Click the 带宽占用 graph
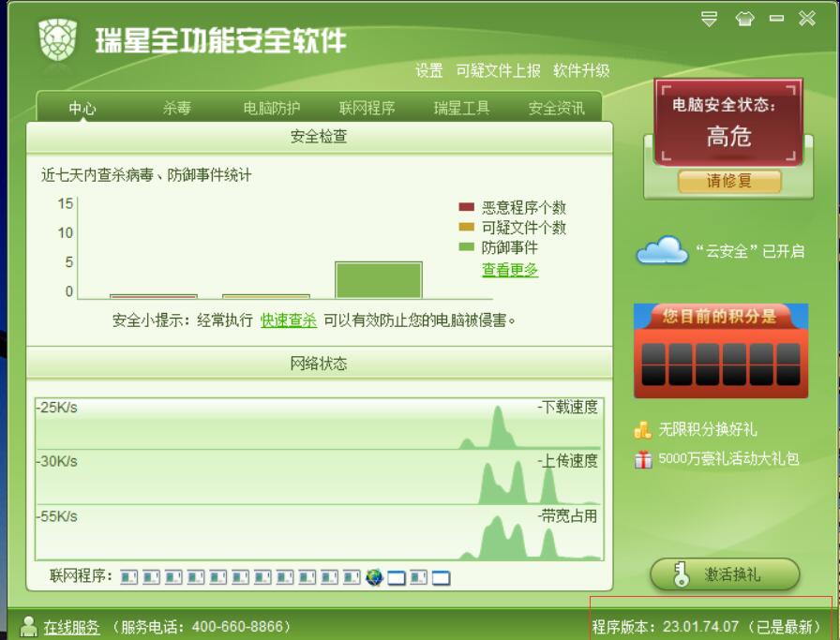 tap(320, 532)
